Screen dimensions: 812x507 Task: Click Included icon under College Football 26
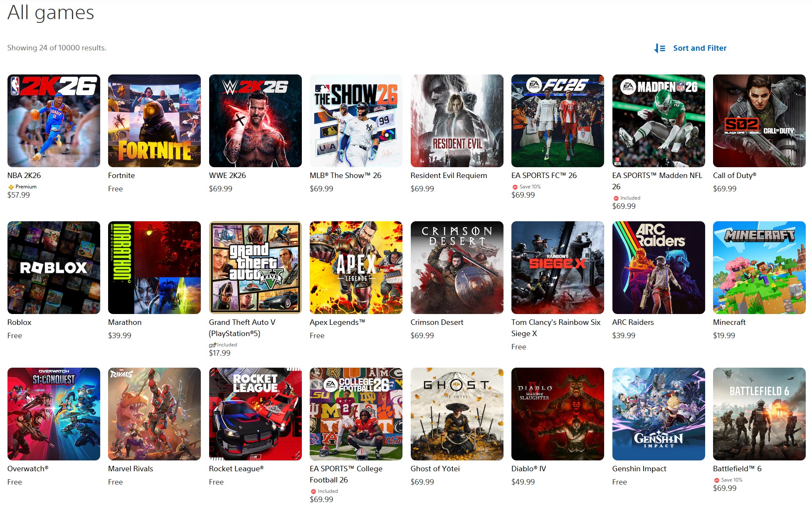click(x=313, y=492)
